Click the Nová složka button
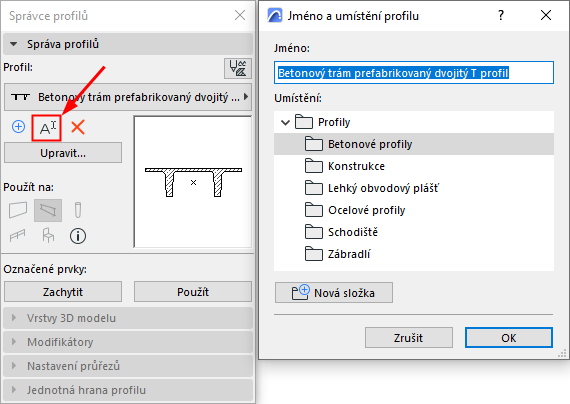 click(x=334, y=292)
